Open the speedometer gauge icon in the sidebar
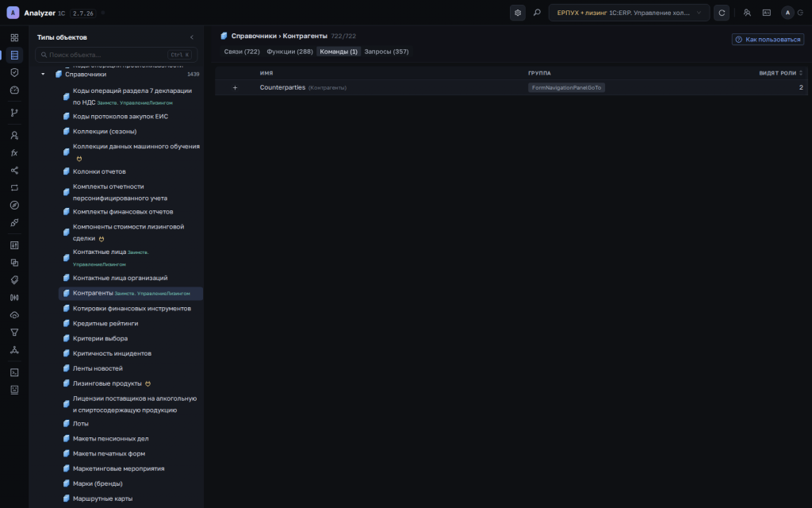Image resolution: width=812 pixels, height=508 pixels. 14,90
